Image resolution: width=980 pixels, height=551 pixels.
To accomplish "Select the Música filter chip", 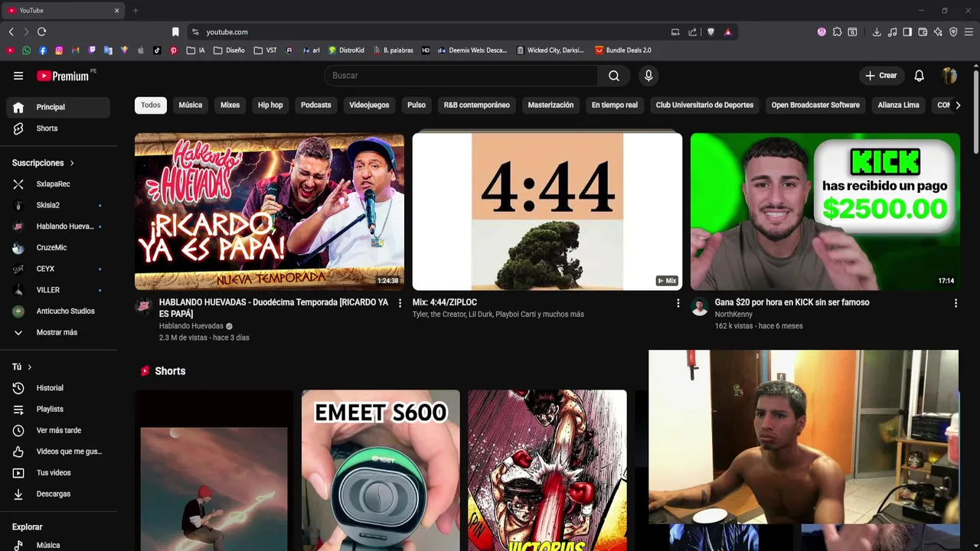I will (191, 106).
